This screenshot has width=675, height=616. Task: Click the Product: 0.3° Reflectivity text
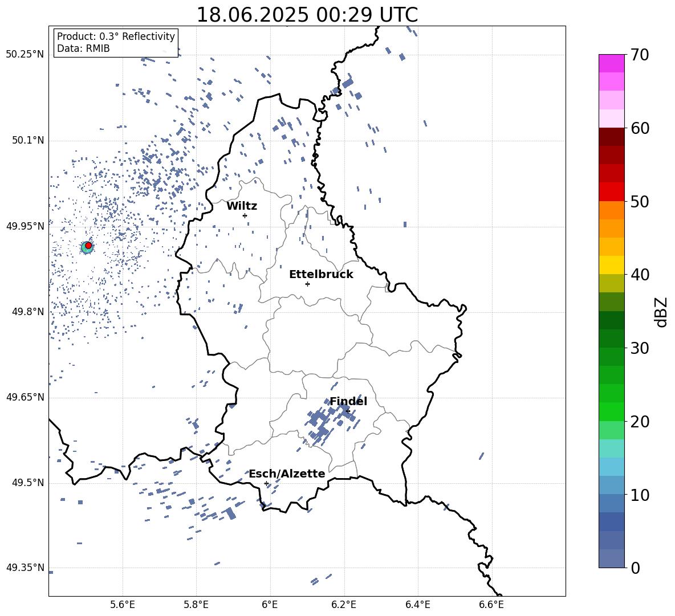click(116, 36)
